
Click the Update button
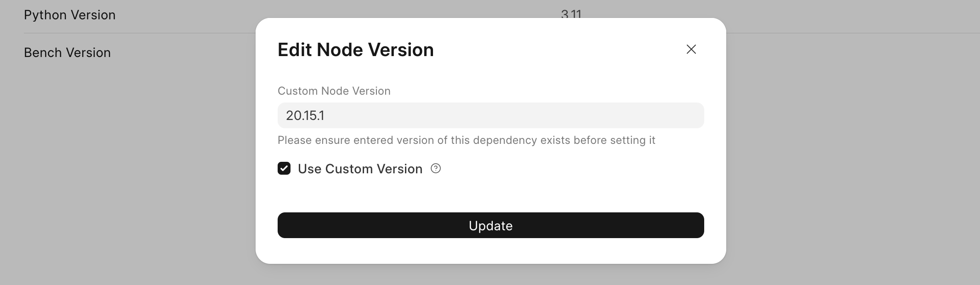coord(490,225)
